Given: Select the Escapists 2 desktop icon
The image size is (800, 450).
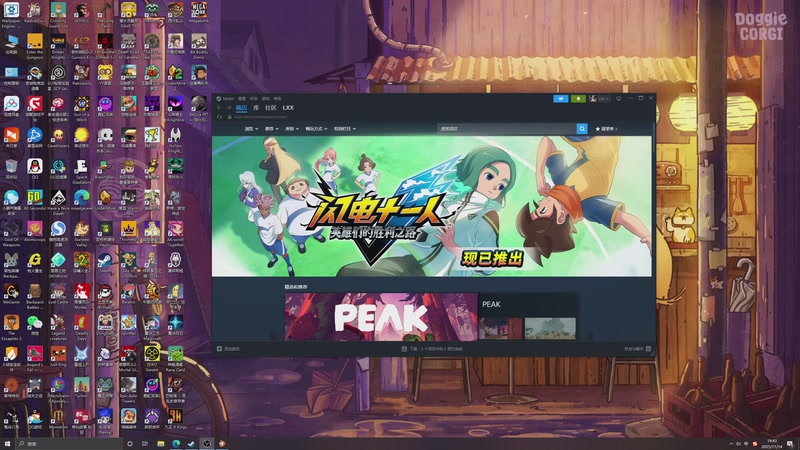Looking at the screenshot, I should click(11, 327).
